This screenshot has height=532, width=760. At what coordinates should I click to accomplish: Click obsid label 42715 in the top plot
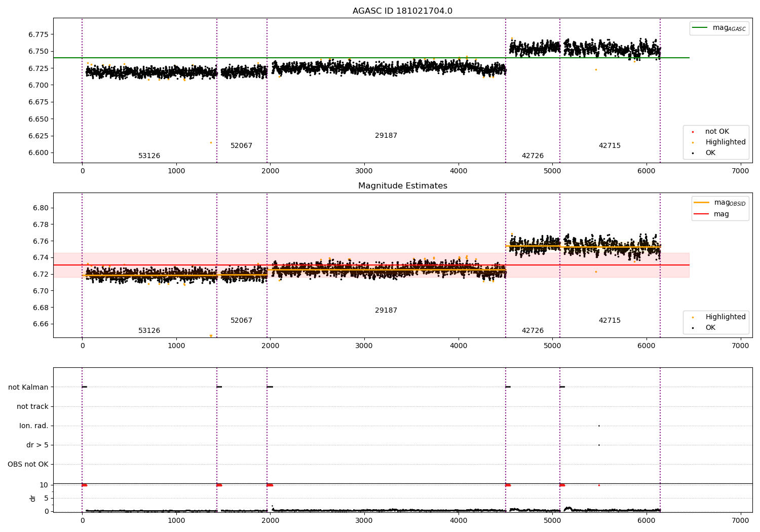pos(610,146)
